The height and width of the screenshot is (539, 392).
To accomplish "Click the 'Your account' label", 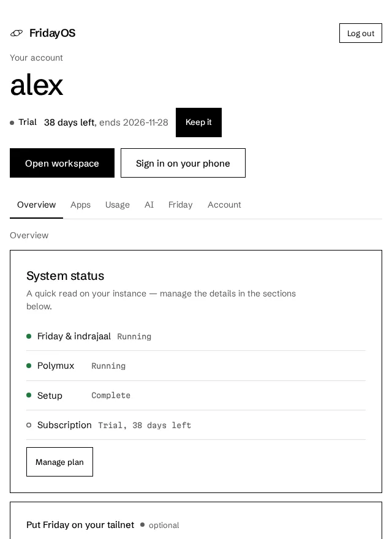I will coord(36,58).
